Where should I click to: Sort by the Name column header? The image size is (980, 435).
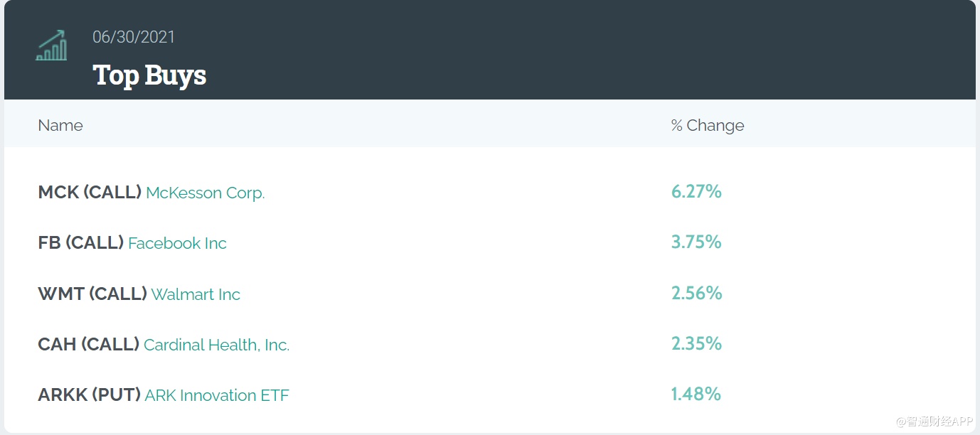(x=60, y=126)
